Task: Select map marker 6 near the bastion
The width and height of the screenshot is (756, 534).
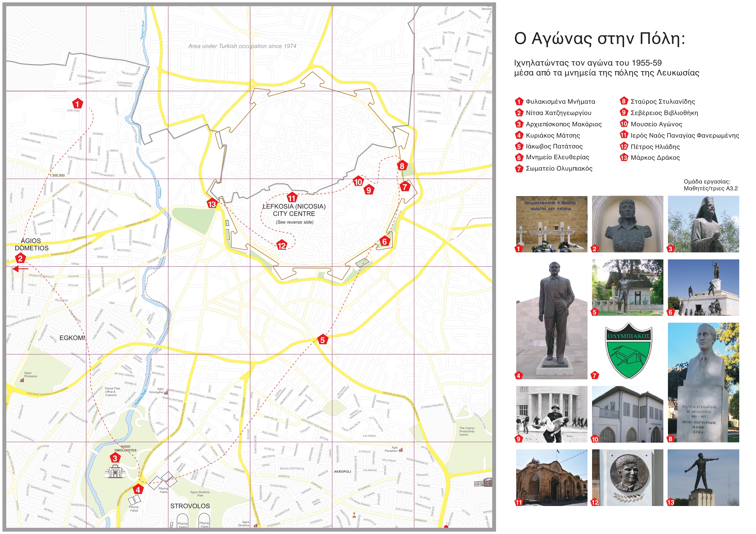Action: point(384,242)
